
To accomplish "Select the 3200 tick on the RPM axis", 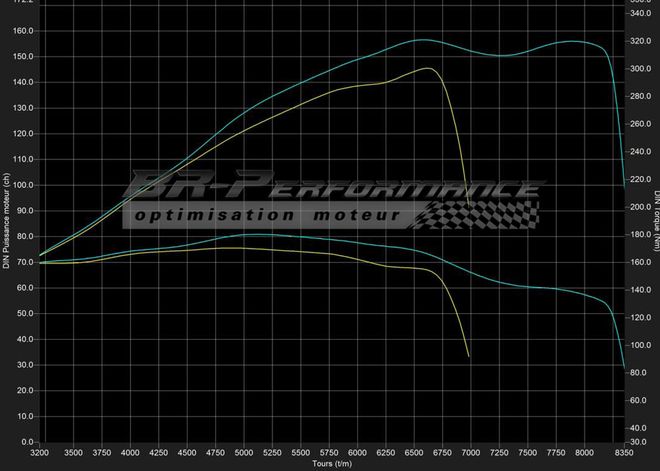I will (x=42, y=453).
